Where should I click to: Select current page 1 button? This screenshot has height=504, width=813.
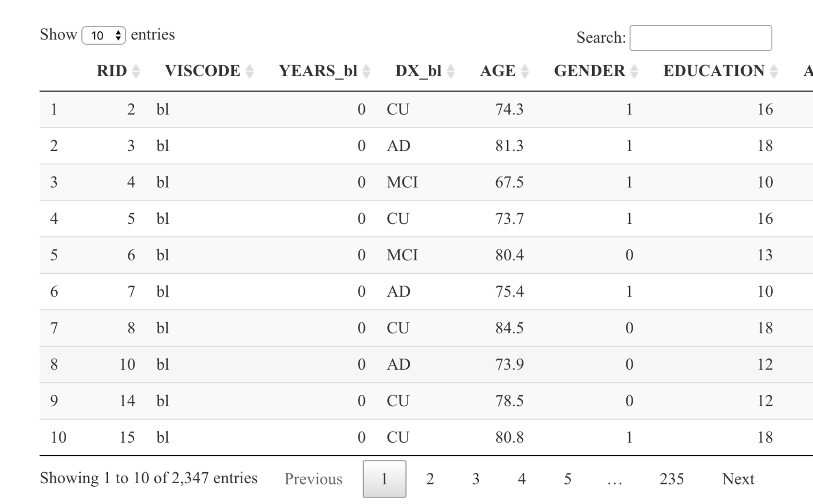coord(385,479)
